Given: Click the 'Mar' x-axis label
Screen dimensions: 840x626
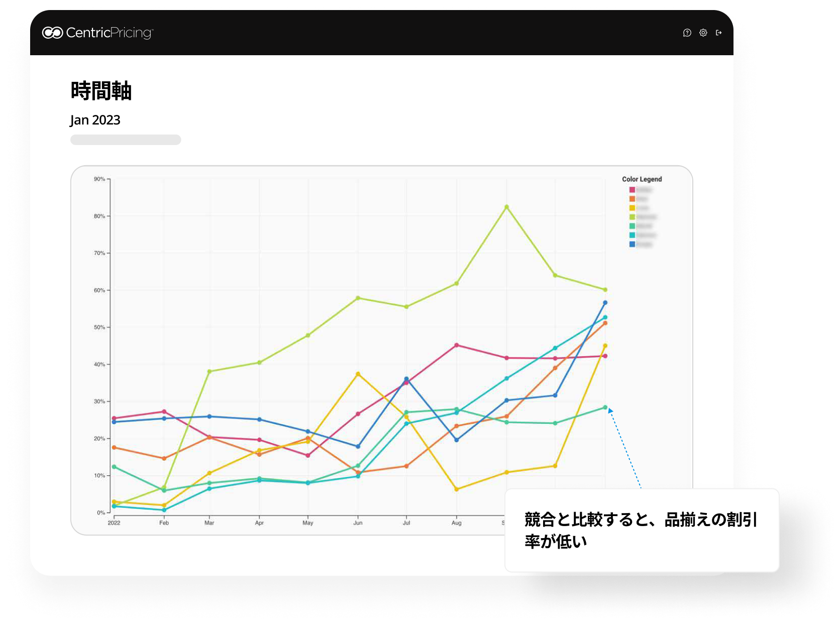Looking at the screenshot, I should point(209,523).
